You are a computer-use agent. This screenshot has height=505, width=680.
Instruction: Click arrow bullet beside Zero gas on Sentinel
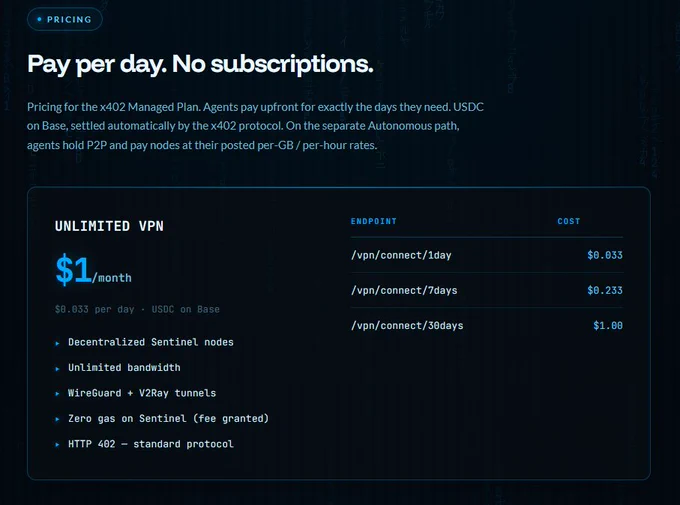point(57,420)
